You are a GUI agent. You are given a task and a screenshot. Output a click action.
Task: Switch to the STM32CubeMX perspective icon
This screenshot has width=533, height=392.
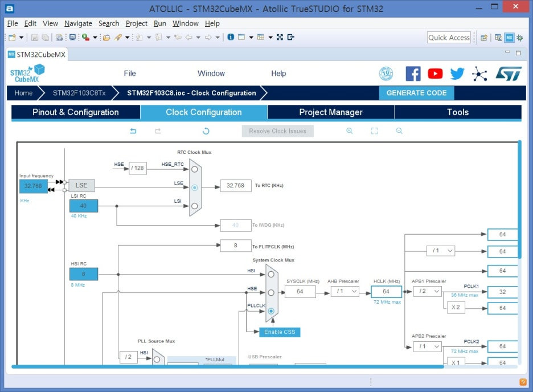point(509,38)
